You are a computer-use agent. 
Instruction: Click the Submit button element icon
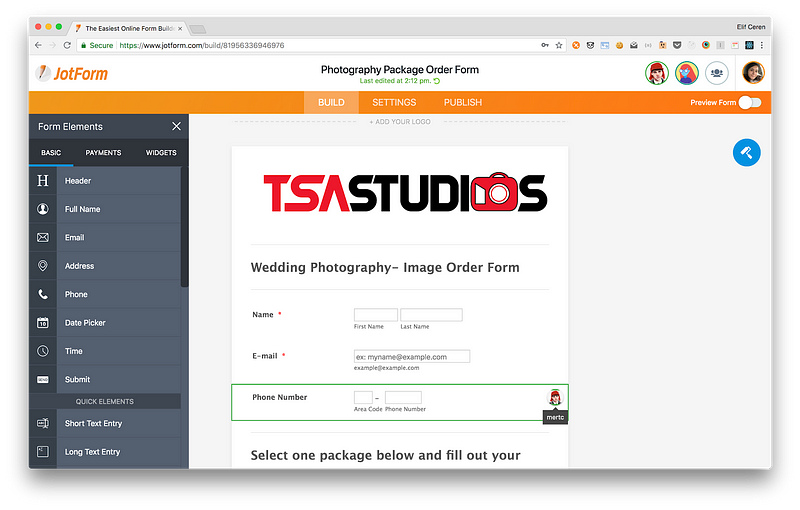43,379
